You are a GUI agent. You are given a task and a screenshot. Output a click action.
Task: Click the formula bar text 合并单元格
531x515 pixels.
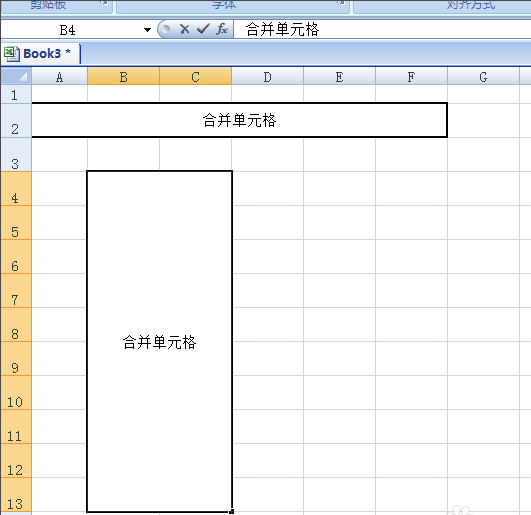[x=282, y=29]
